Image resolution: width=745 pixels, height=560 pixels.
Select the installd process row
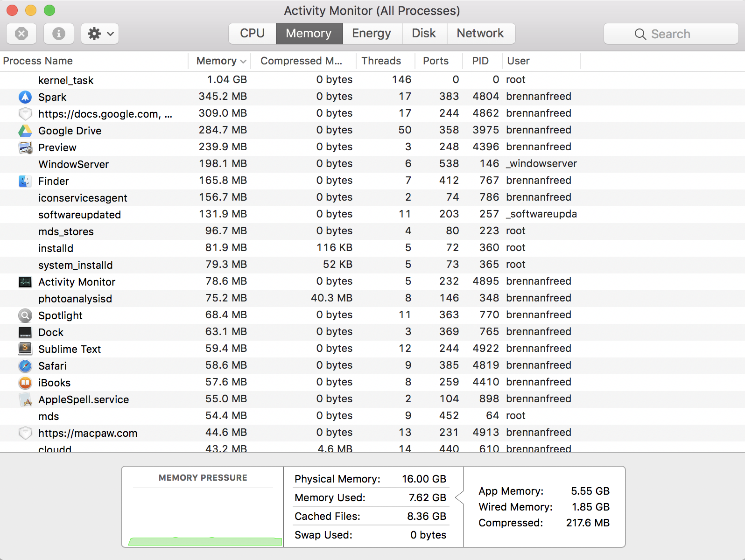[372, 248]
